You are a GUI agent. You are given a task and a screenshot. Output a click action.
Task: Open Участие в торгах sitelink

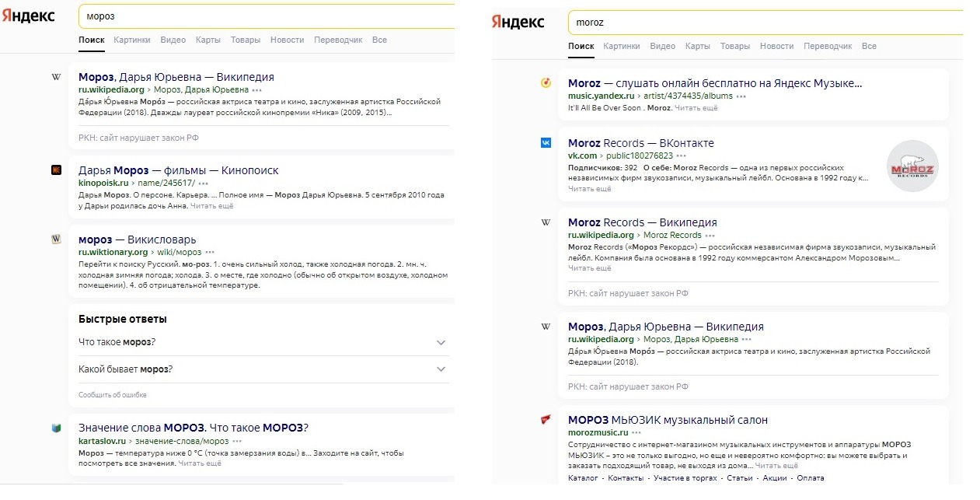coord(685,478)
